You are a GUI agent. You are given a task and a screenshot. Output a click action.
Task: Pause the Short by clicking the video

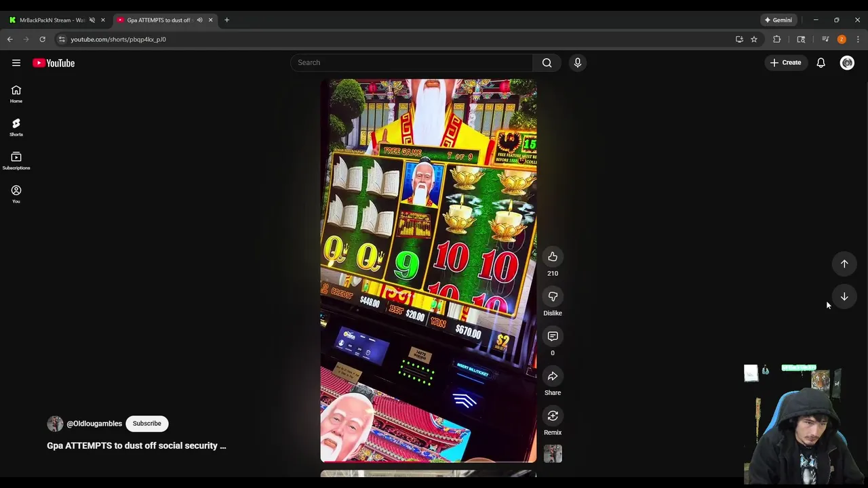click(429, 270)
